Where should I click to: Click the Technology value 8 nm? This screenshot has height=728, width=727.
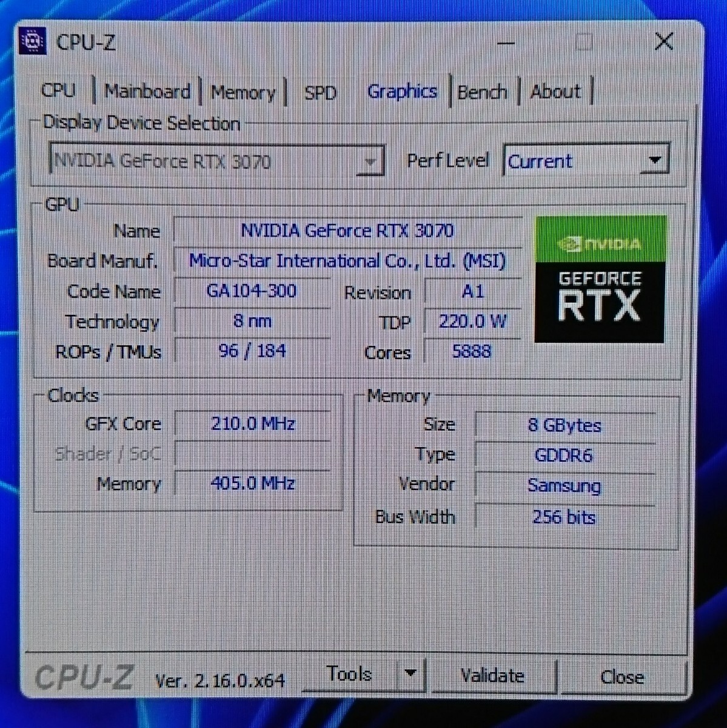click(252, 321)
